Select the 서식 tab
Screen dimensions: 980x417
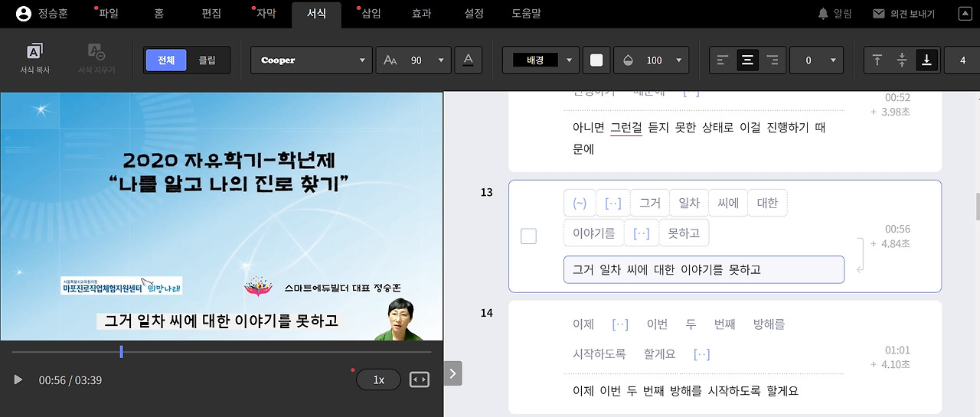pos(316,13)
